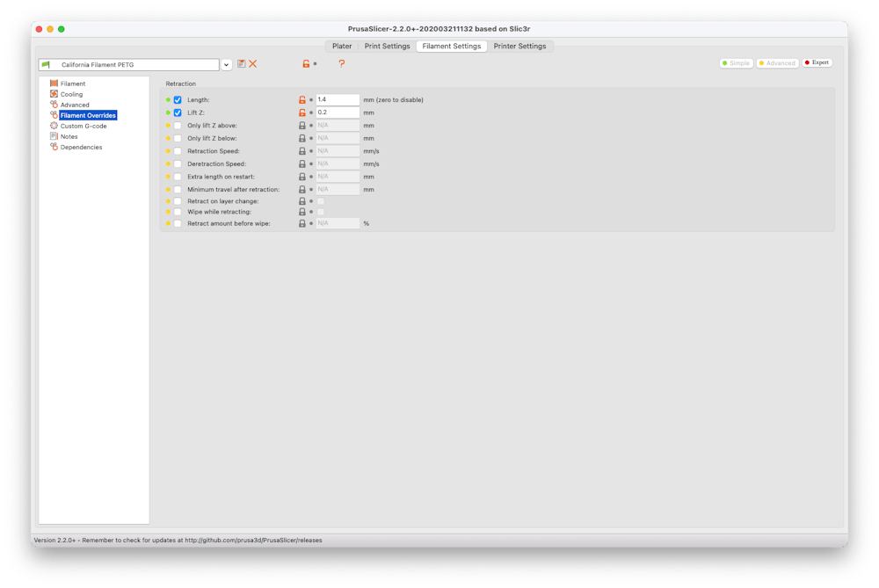
Task: Click the California Filament PETG preset box
Action: pyautogui.click(x=129, y=65)
